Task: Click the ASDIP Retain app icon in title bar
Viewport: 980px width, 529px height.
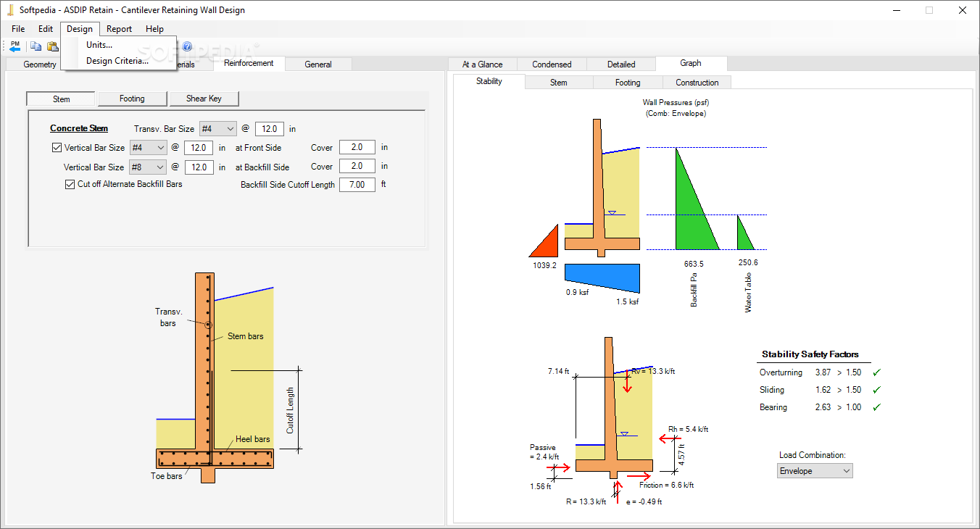Action: coord(11,10)
